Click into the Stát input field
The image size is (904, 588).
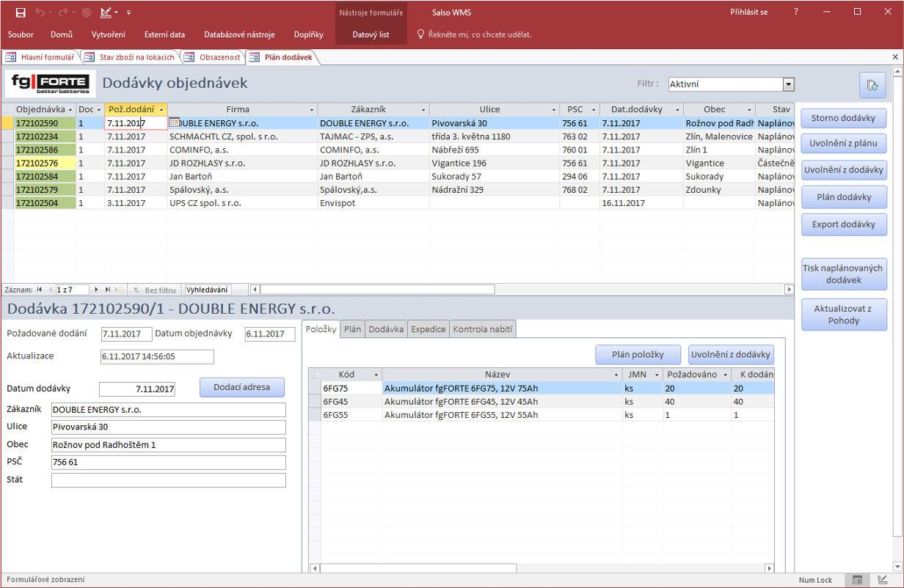[x=168, y=480]
